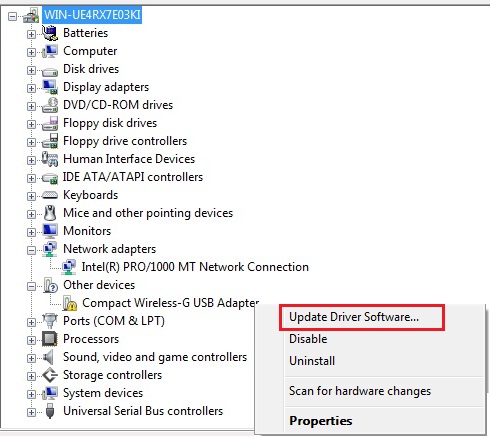The height and width of the screenshot is (438, 490).
Task: Expand the Ports (COM & LPT) node
Action: 31,322
